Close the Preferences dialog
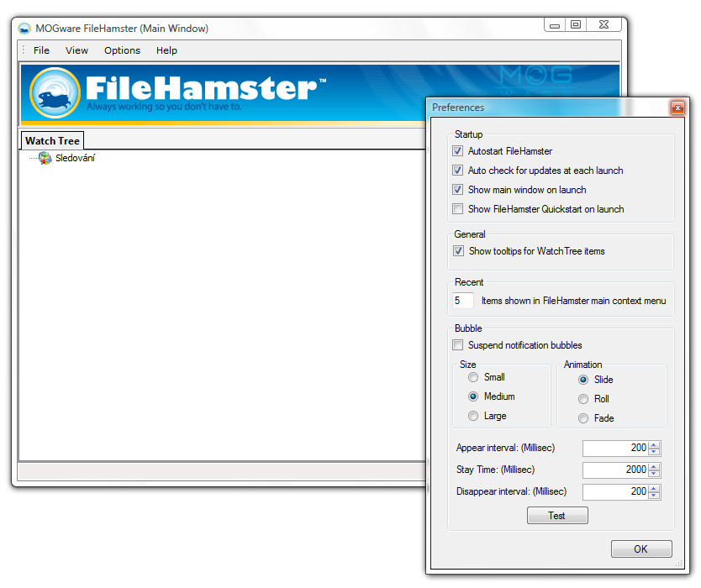This screenshot has height=588, width=701. pos(677,108)
